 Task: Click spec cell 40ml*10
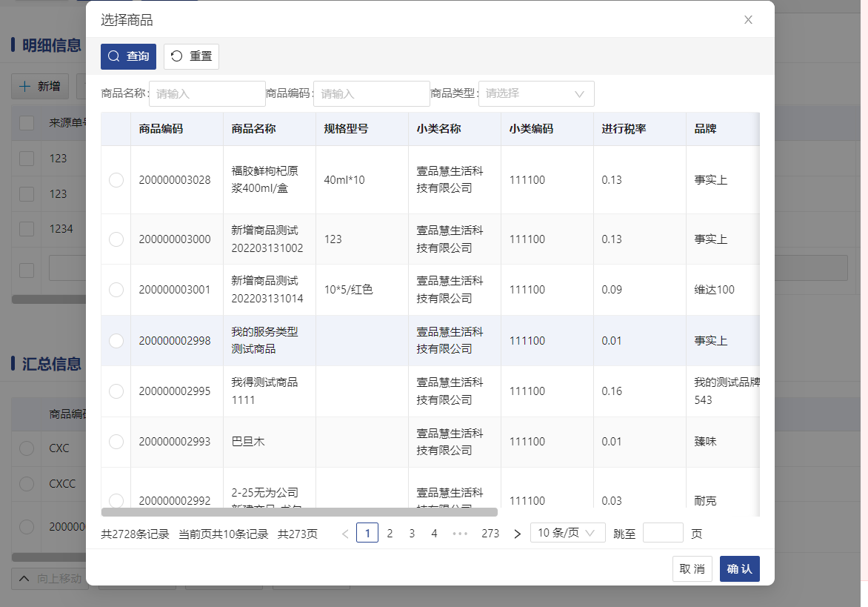pos(344,180)
